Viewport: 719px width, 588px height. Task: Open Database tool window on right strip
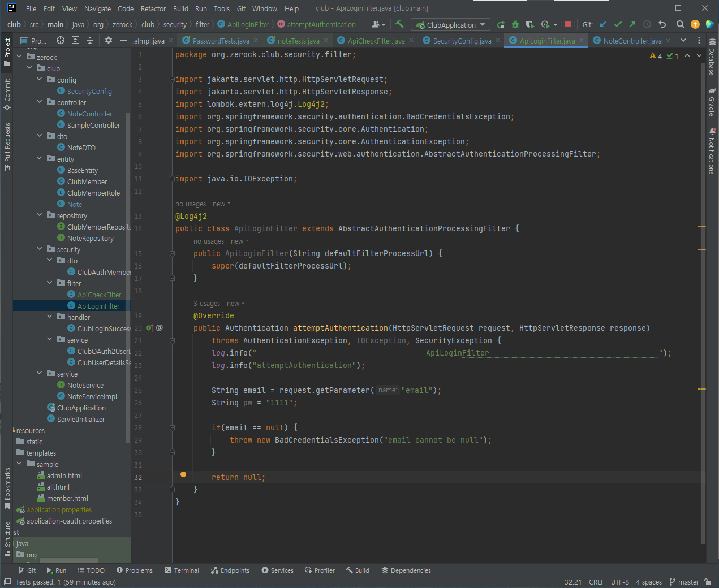[712, 58]
